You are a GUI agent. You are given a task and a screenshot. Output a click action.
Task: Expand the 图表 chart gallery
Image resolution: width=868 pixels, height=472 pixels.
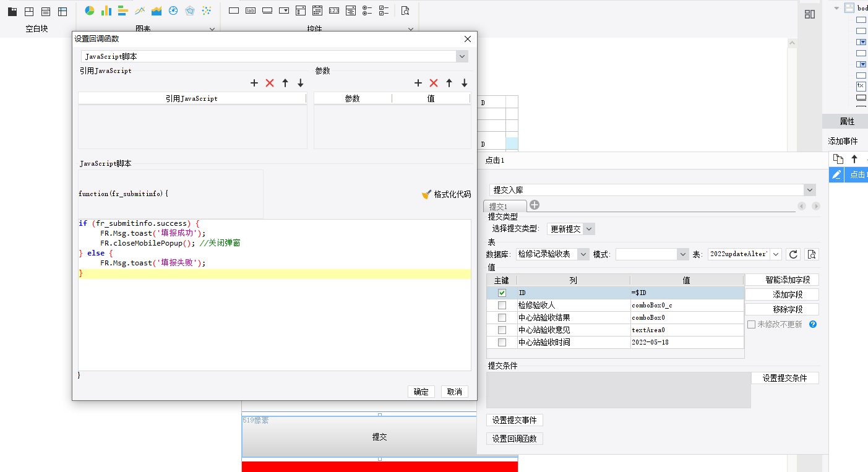point(212,29)
